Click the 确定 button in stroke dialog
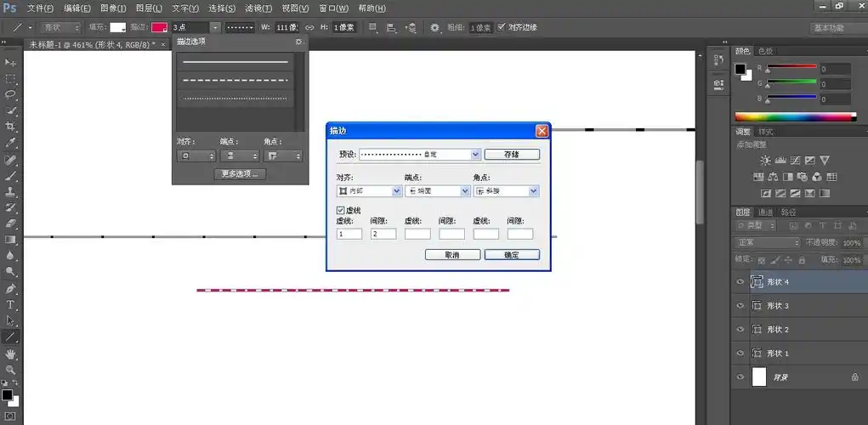The image size is (868, 425). click(x=511, y=255)
